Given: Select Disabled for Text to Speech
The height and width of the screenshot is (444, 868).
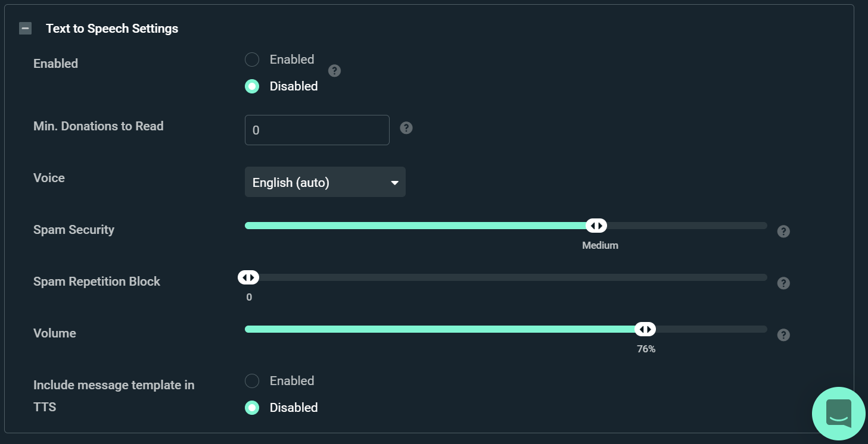Looking at the screenshot, I should click(251, 86).
